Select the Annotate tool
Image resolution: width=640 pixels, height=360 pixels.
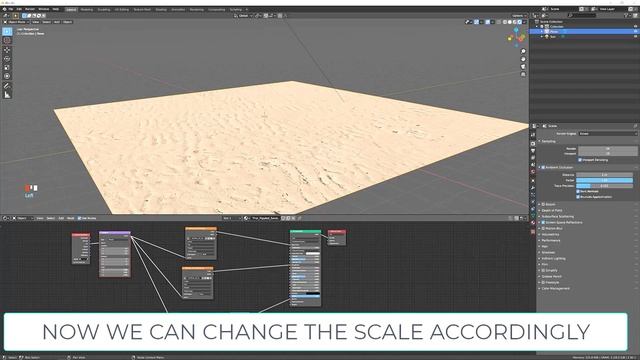click(x=7, y=86)
